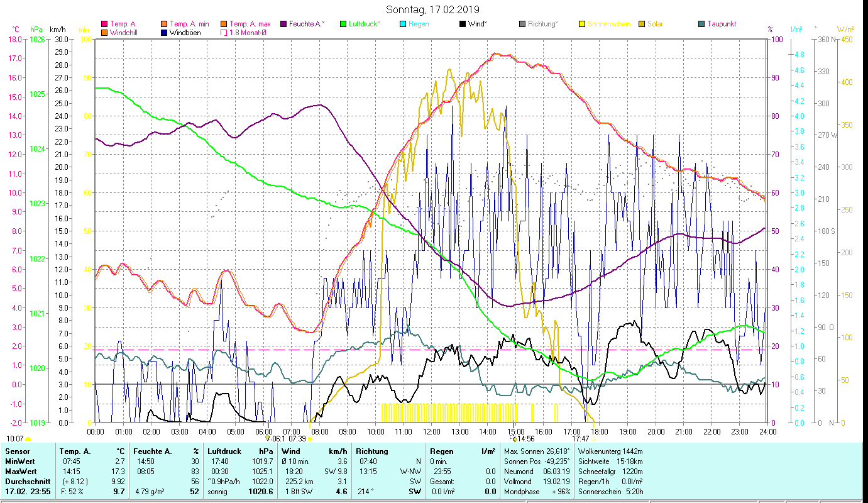Click the Windböen legend label

click(x=185, y=33)
